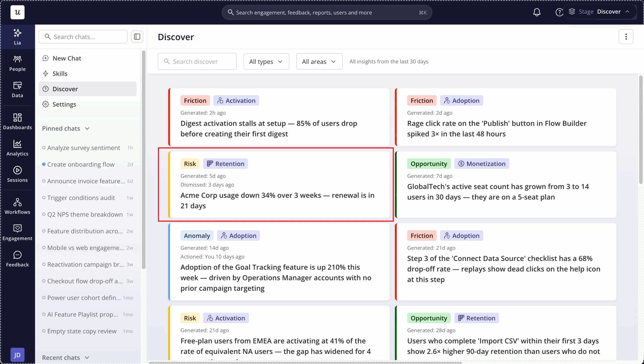
Task: Open the notifications bell
Action: click(537, 12)
